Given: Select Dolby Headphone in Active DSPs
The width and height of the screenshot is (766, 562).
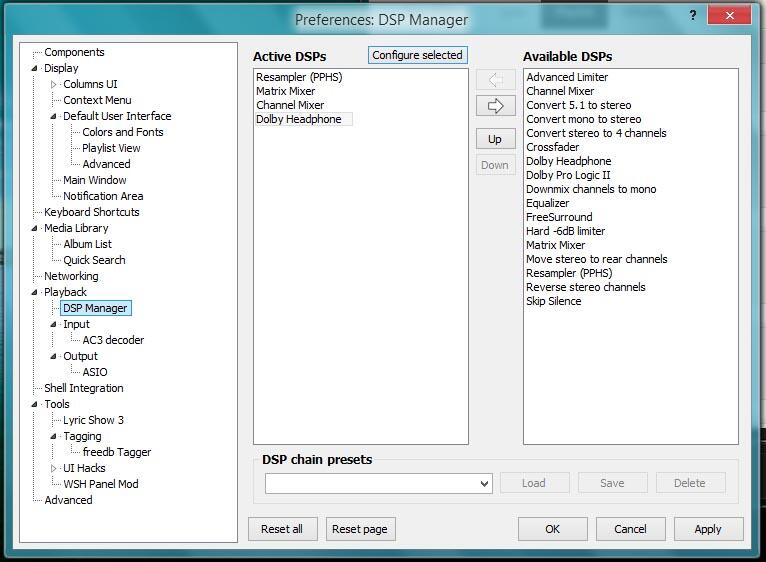Looking at the screenshot, I should pos(298,119).
